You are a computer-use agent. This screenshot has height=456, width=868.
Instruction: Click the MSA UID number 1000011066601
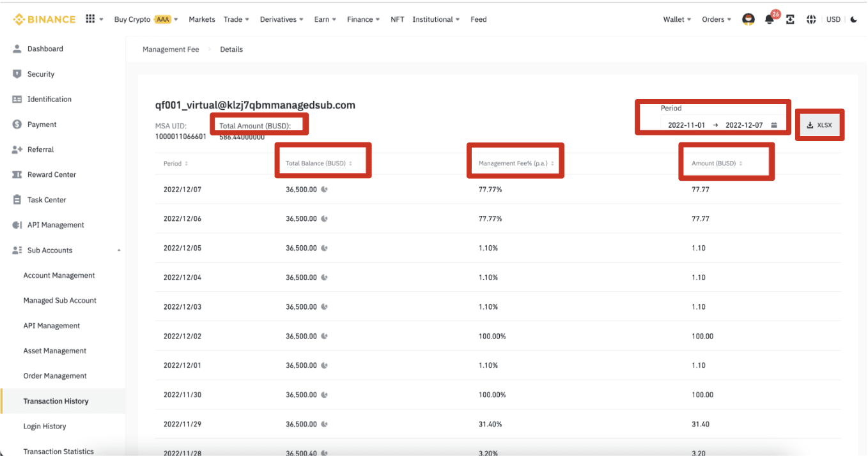[x=181, y=137]
